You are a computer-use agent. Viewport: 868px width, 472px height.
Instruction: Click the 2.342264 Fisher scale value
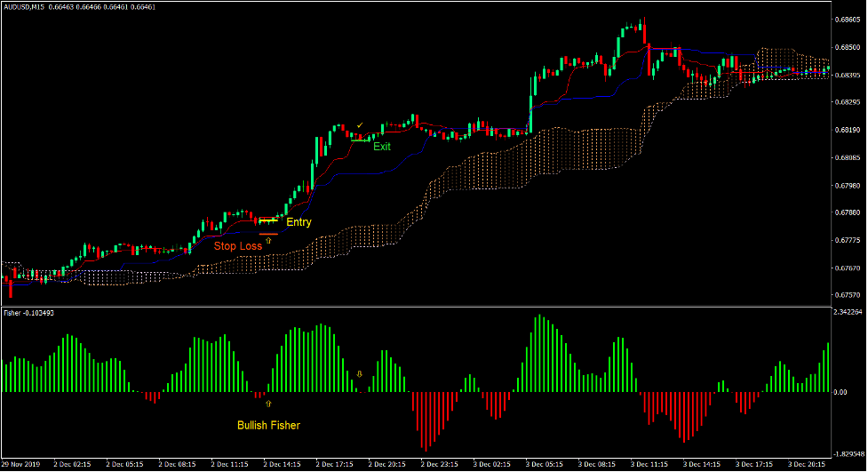[848, 313]
